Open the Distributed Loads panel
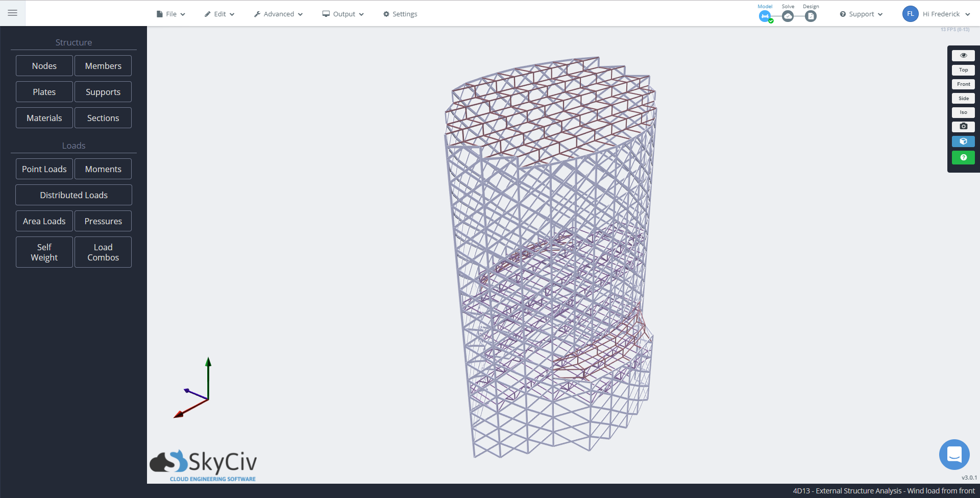The width and height of the screenshot is (980, 498). click(73, 195)
